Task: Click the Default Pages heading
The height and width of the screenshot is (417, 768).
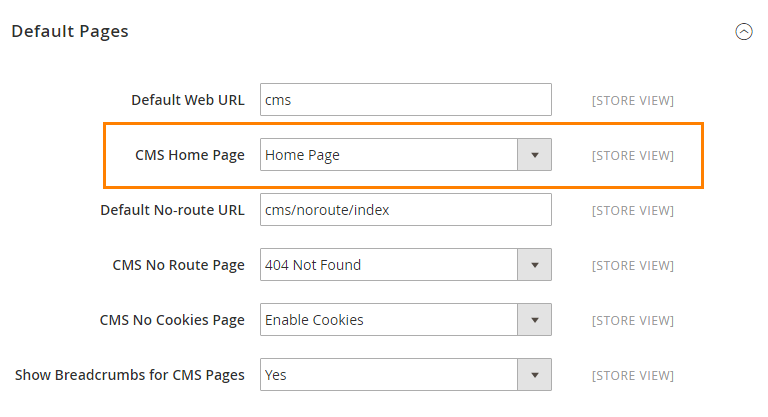Action: [70, 31]
